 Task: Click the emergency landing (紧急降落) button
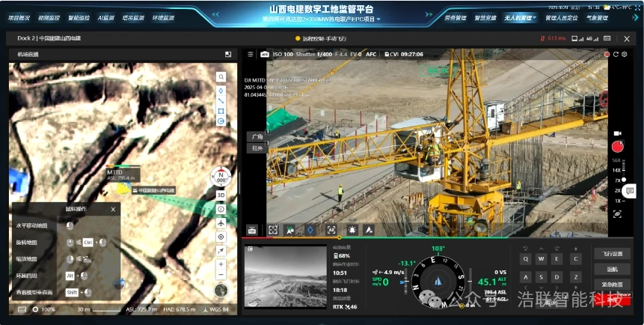tap(612, 285)
